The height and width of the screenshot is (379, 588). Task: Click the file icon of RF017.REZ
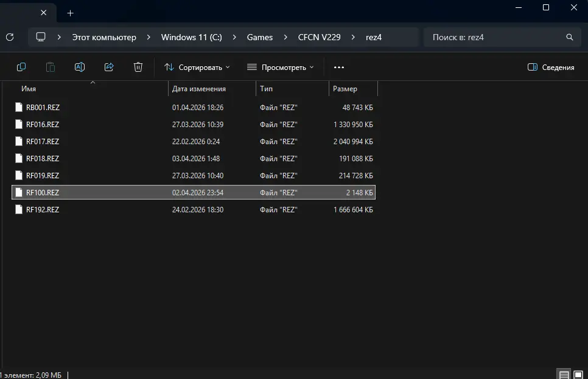point(19,141)
